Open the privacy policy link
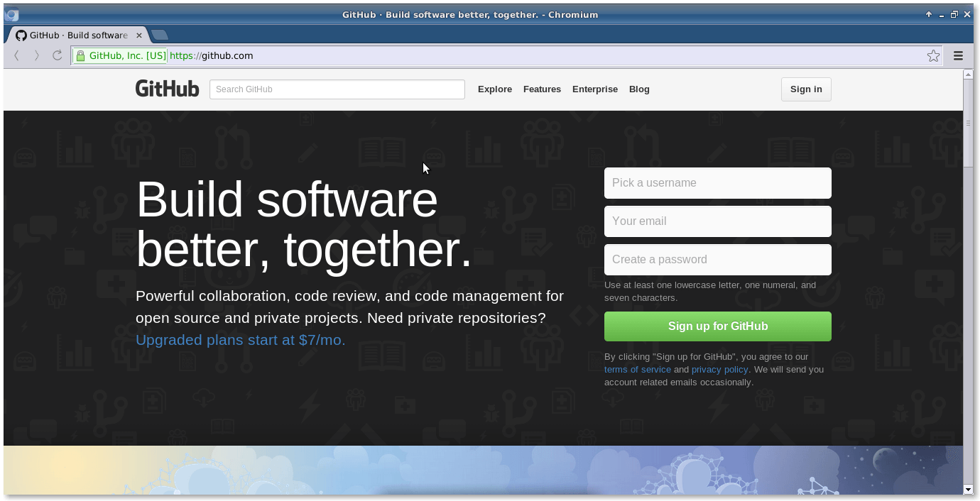Image resolution: width=980 pixels, height=501 pixels. tap(719, 369)
